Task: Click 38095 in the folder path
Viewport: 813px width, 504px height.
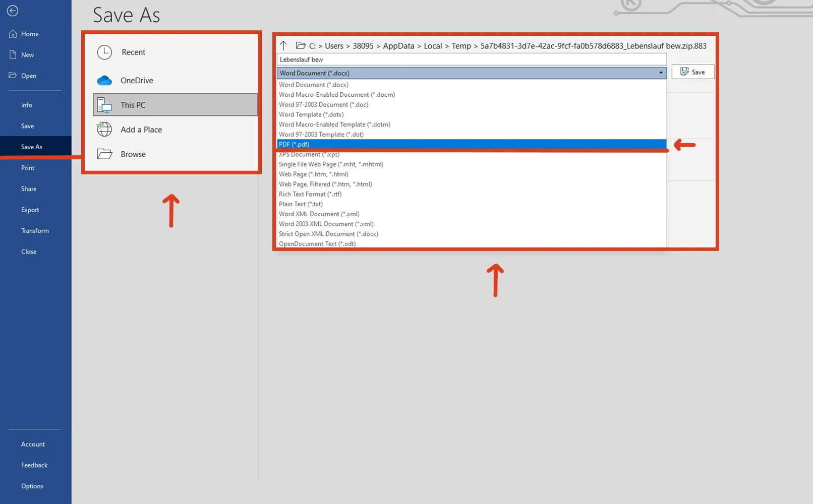Action: 363,46
